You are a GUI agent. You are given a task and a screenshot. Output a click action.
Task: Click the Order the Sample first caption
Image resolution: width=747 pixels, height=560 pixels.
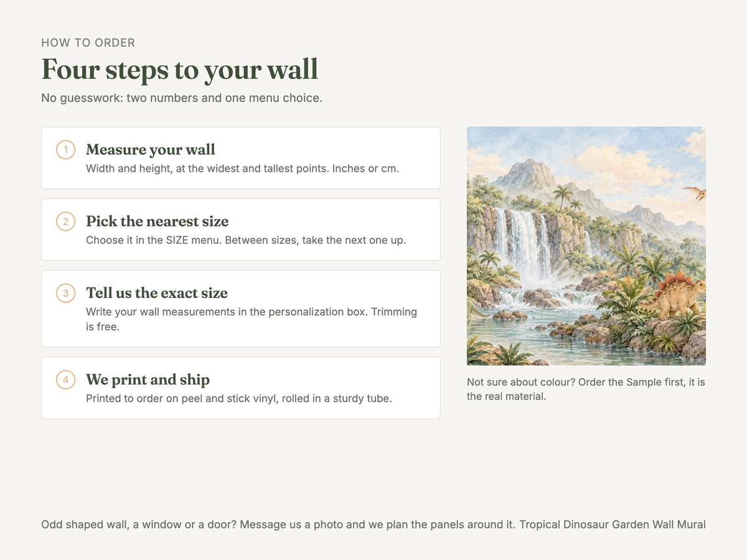[586, 389]
